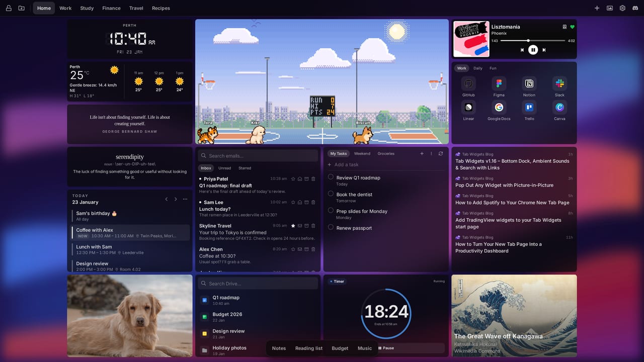Image resolution: width=644 pixels, height=362 pixels.
Task: Open the Notion shortcut icon
Action: coord(529,83)
